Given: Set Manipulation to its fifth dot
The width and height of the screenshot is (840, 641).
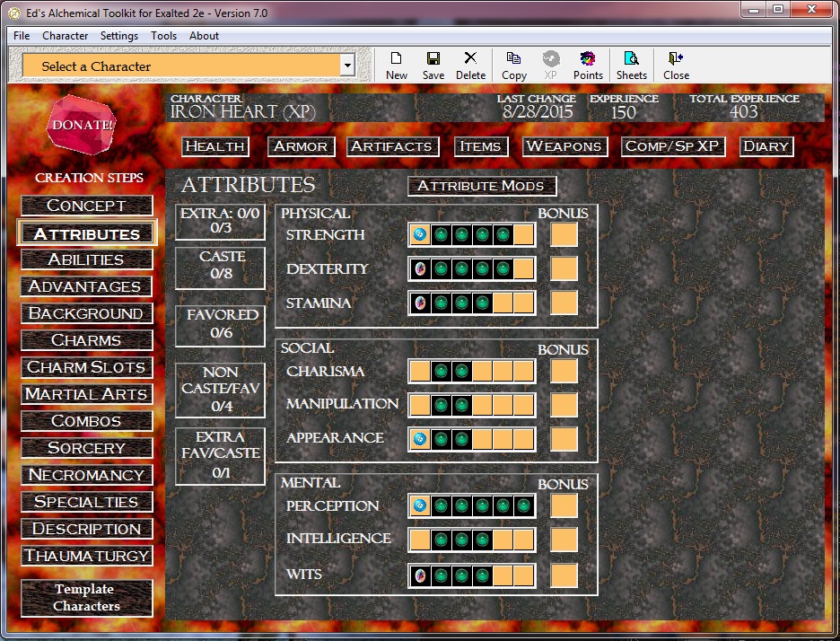Looking at the screenshot, I should coord(523,405).
